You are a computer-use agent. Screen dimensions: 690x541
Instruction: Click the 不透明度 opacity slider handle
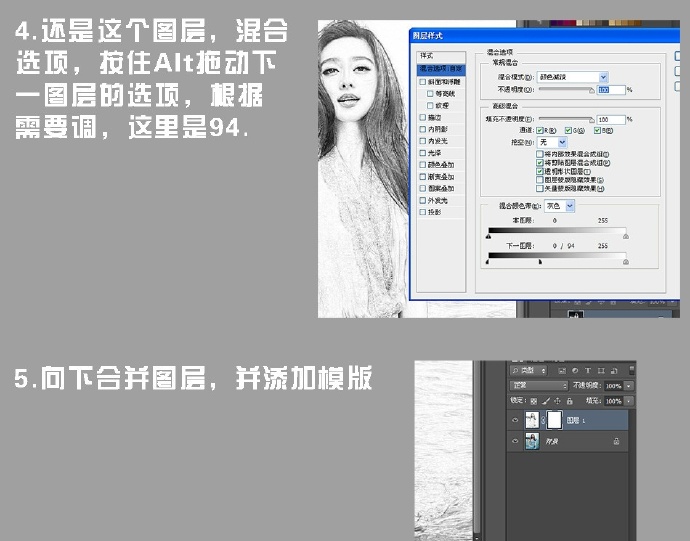point(592,91)
